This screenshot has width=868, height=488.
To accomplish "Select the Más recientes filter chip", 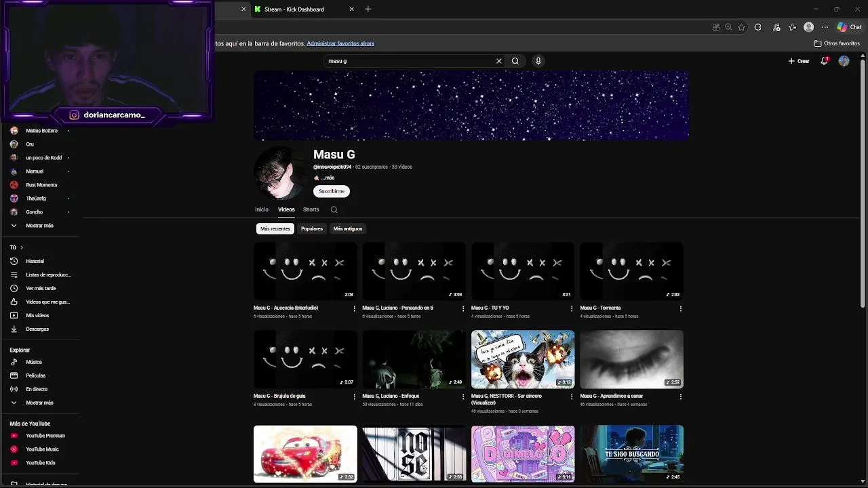I will pos(275,228).
